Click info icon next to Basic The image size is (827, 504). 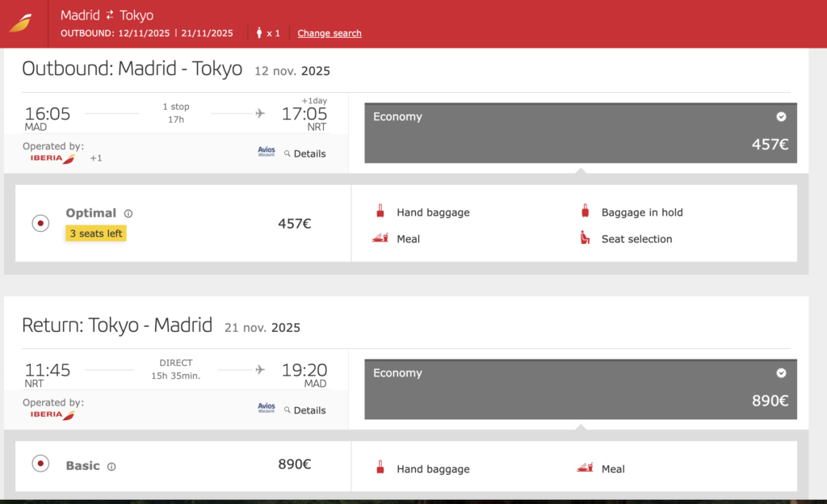tap(111, 466)
